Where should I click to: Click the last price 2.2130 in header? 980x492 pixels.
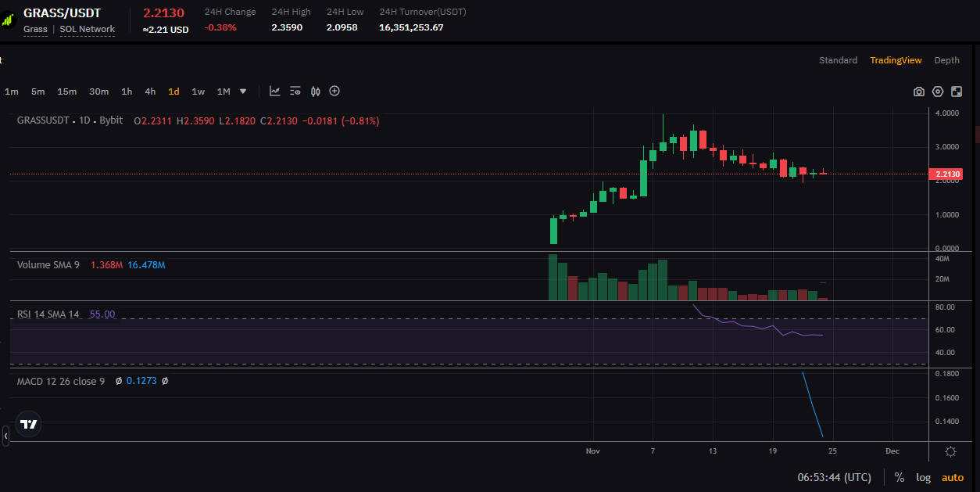point(163,13)
